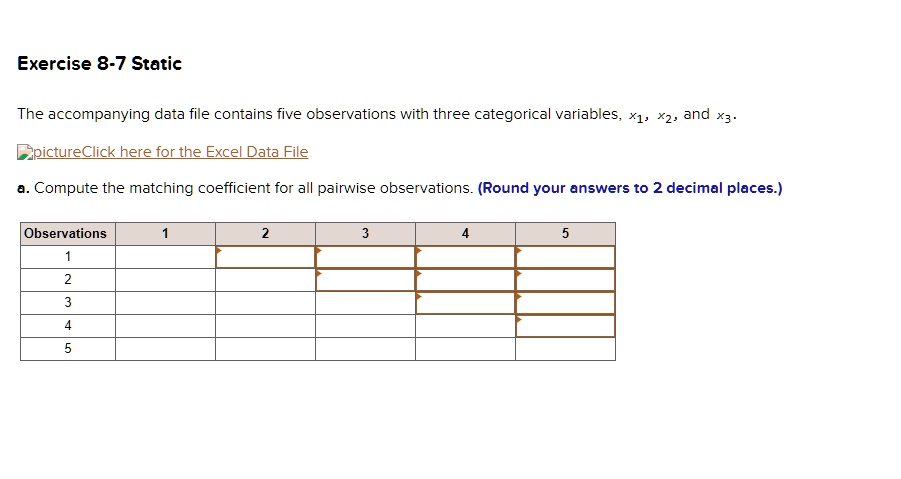Select input cell for observations 4 and 5
The height and width of the screenshot is (479, 901).
click(x=565, y=326)
